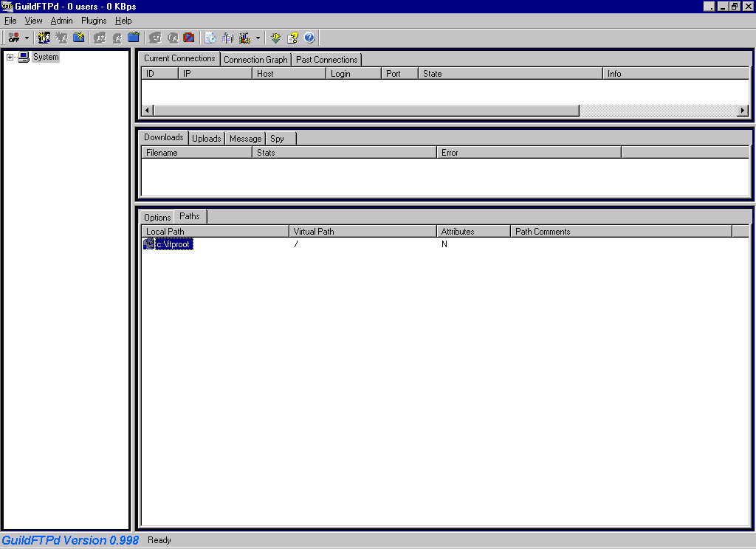Open the File menu
Screen dimensions: 756x549
click(x=10, y=21)
